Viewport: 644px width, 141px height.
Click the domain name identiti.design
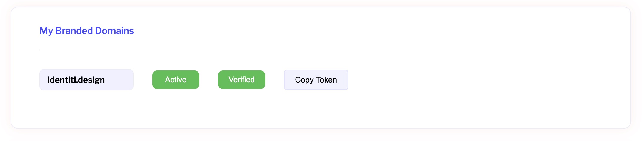pyautogui.click(x=76, y=80)
